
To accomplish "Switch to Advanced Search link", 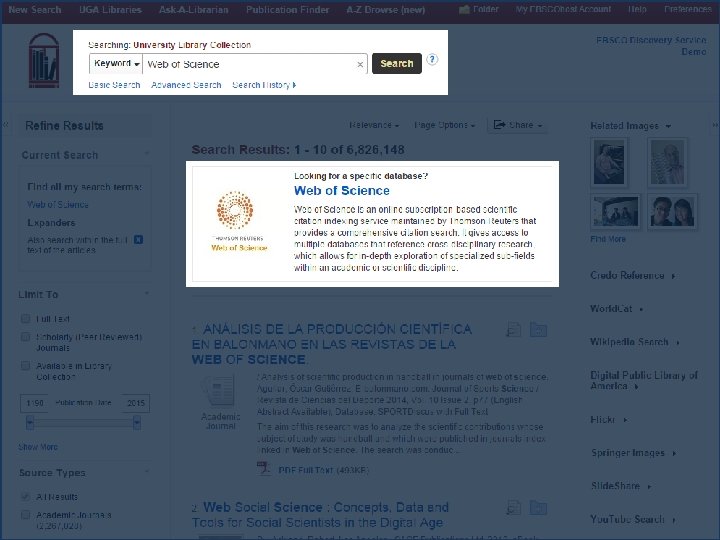I will tap(186, 85).
